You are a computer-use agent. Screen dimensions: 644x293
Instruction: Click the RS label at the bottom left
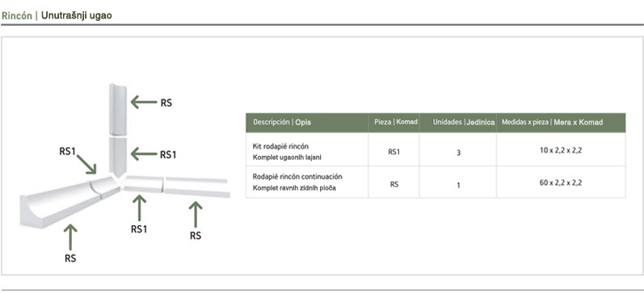click(x=70, y=258)
